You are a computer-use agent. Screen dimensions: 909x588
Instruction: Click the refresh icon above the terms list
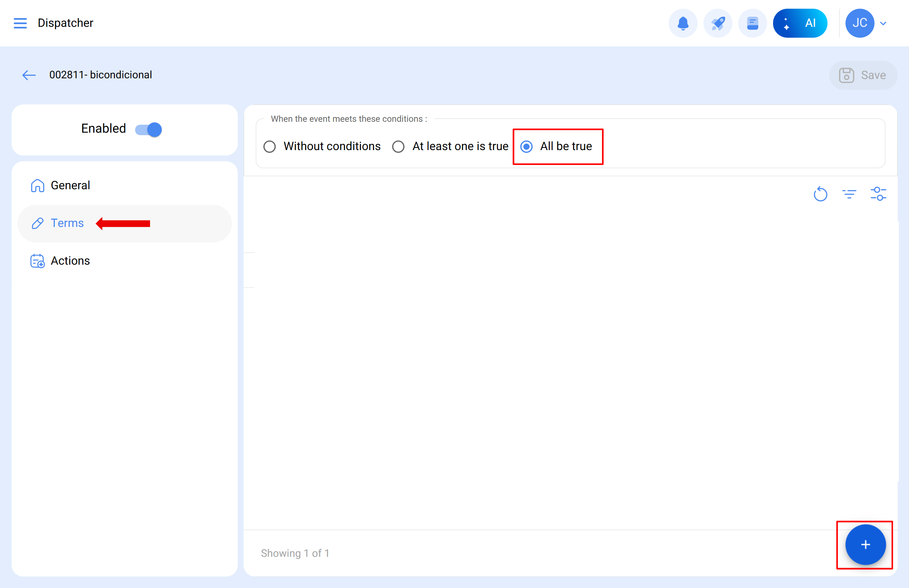(x=820, y=194)
